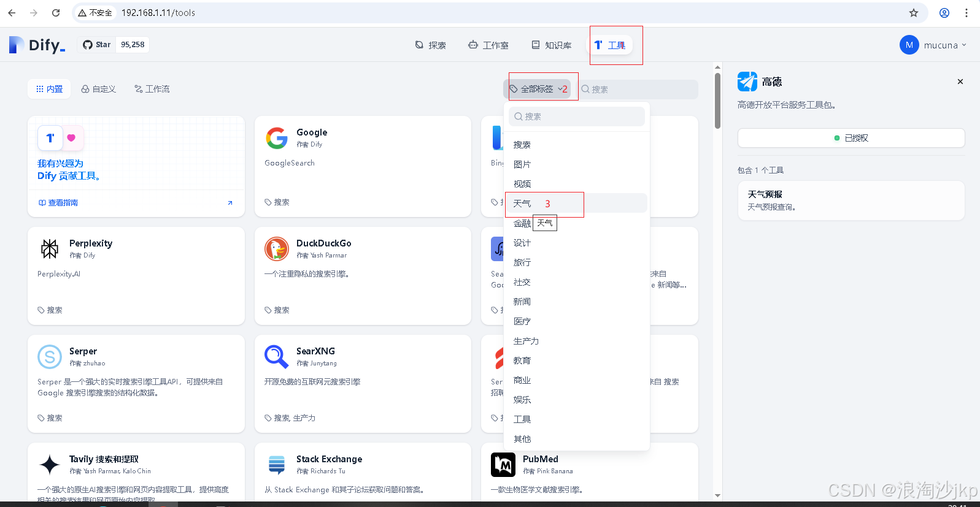Switch to the 工作流 (Workflow) tab

click(152, 89)
